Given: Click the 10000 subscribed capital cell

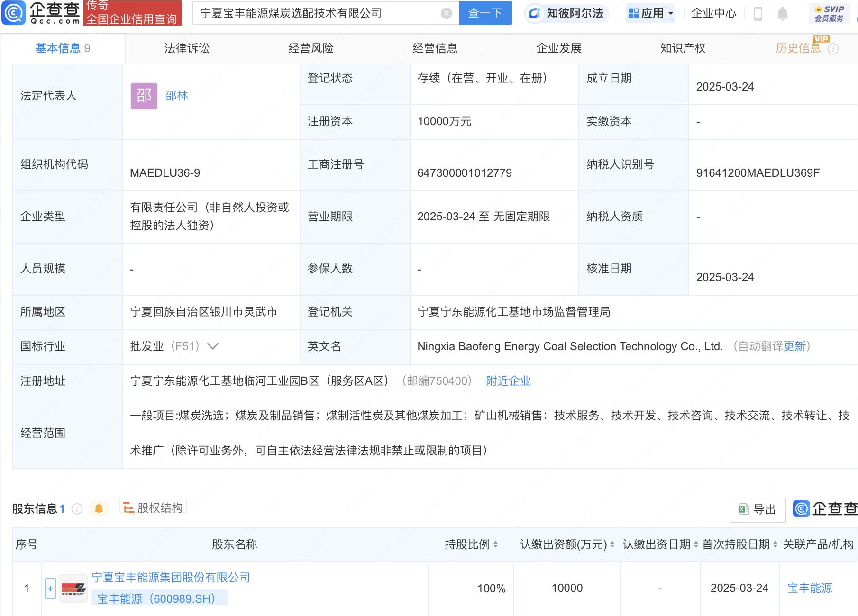Looking at the screenshot, I should [567, 588].
